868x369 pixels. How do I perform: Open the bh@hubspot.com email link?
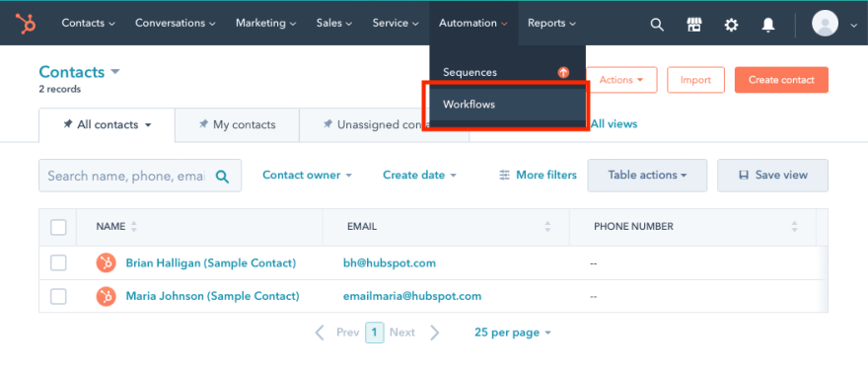(390, 263)
